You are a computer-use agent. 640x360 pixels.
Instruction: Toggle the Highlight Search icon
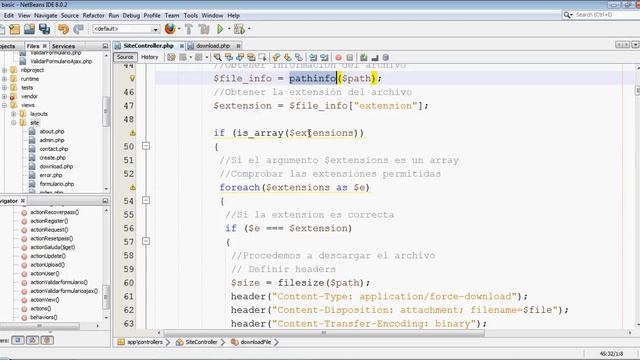pyautogui.click(x=251, y=57)
